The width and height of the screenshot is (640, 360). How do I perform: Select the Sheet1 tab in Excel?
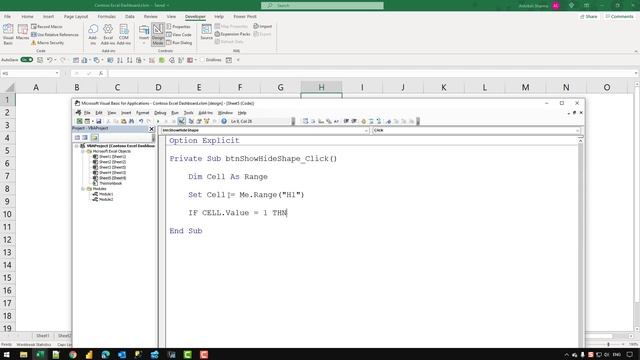point(42,336)
